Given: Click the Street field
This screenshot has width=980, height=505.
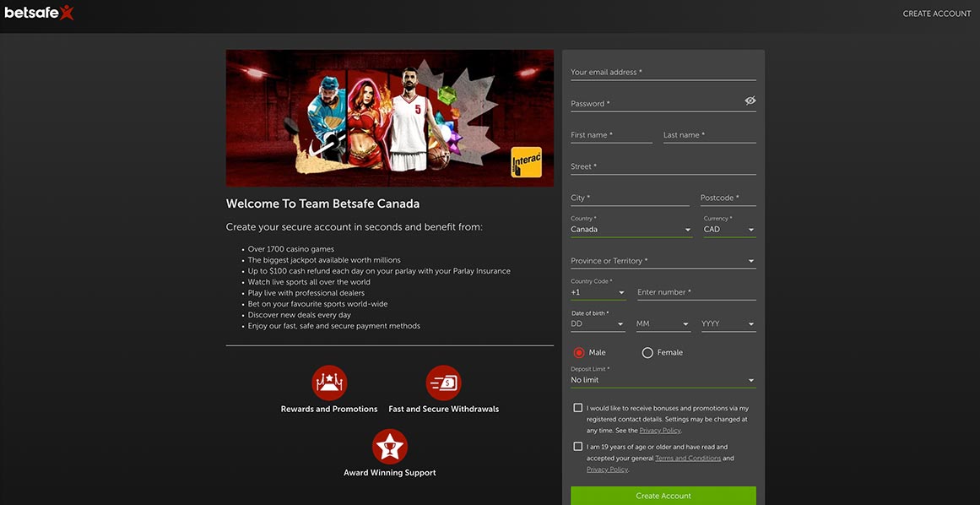Looking at the screenshot, I should pyautogui.click(x=663, y=167).
